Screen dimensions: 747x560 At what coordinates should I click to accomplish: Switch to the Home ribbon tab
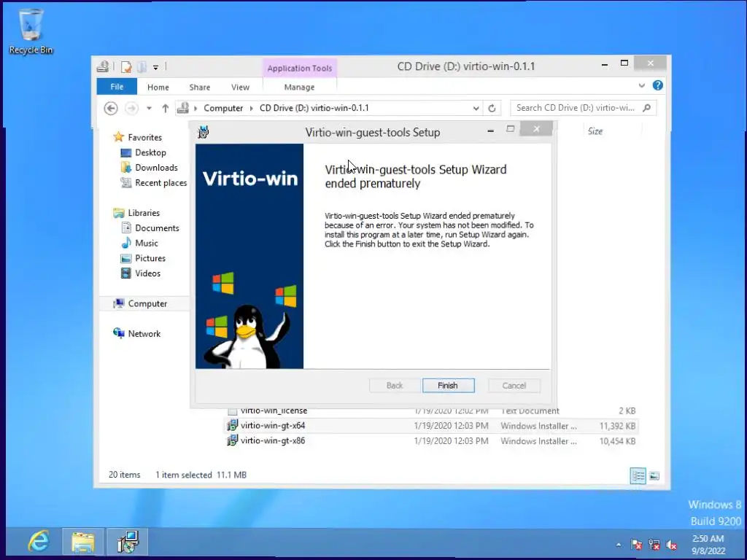point(158,87)
